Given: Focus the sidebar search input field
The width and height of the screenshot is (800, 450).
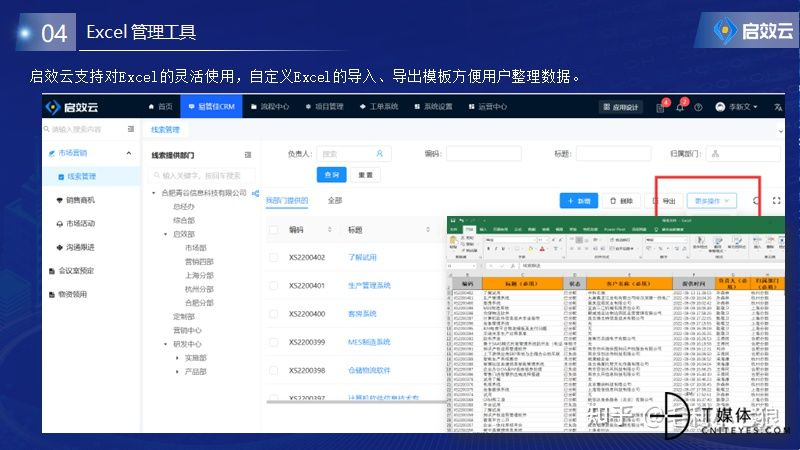Looking at the screenshot, I should pos(82,130).
